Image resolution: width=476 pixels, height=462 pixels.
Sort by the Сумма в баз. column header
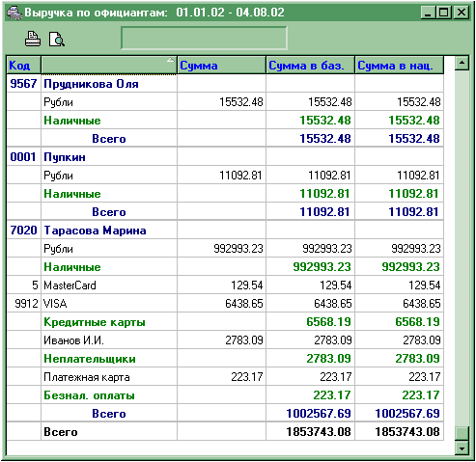click(x=310, y=66)
